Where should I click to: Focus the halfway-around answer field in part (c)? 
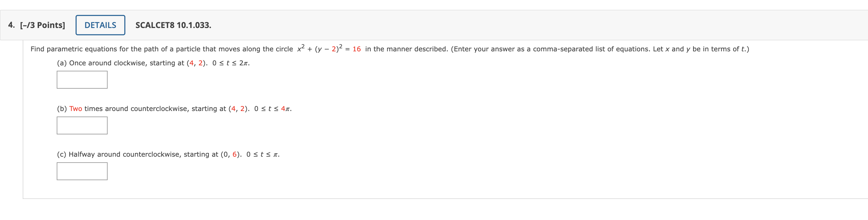click(82, 171)
